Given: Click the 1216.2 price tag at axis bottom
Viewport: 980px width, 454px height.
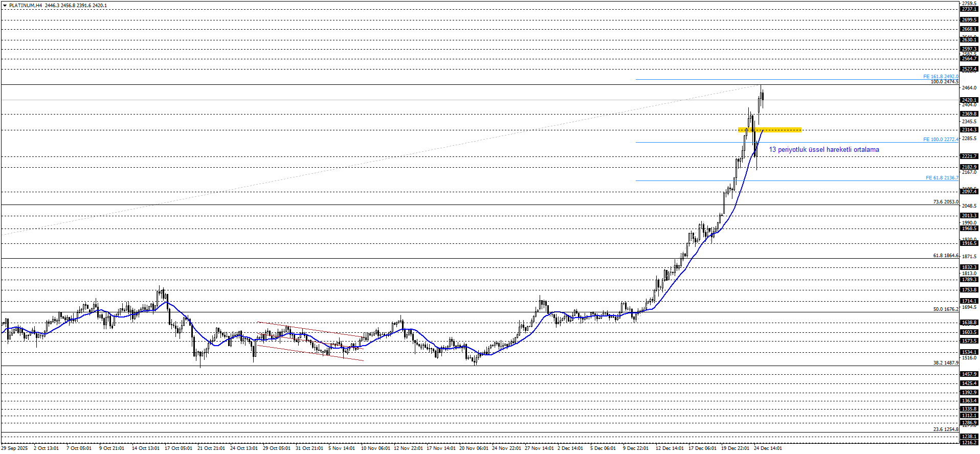Looking at the screenshot, I should pyautogui.click(x=969, y=443).
